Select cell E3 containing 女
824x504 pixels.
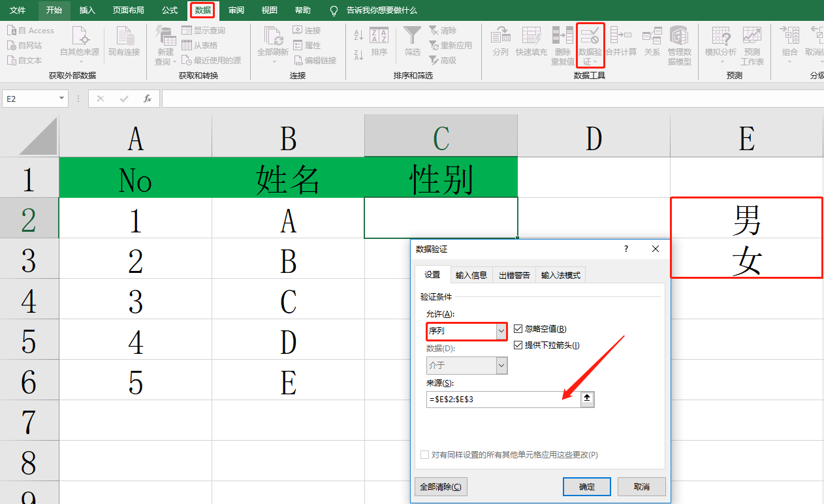coord(747,259)
